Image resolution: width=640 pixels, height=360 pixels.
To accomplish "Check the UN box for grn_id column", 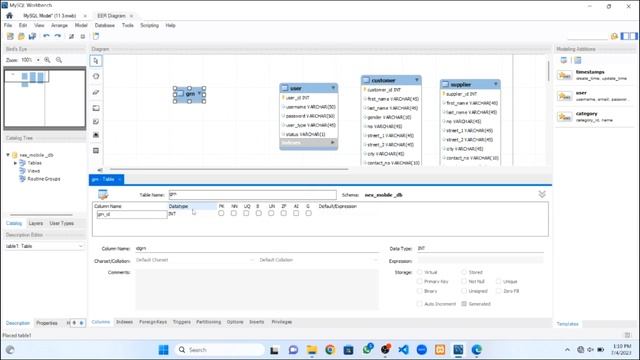I will click(271, 213).
